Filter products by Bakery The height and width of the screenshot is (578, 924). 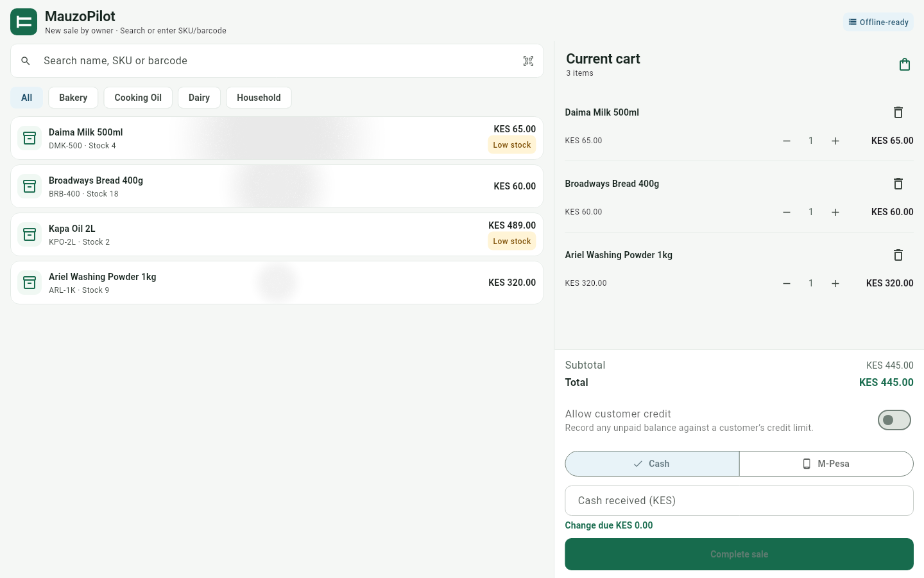tap(73, 98)
